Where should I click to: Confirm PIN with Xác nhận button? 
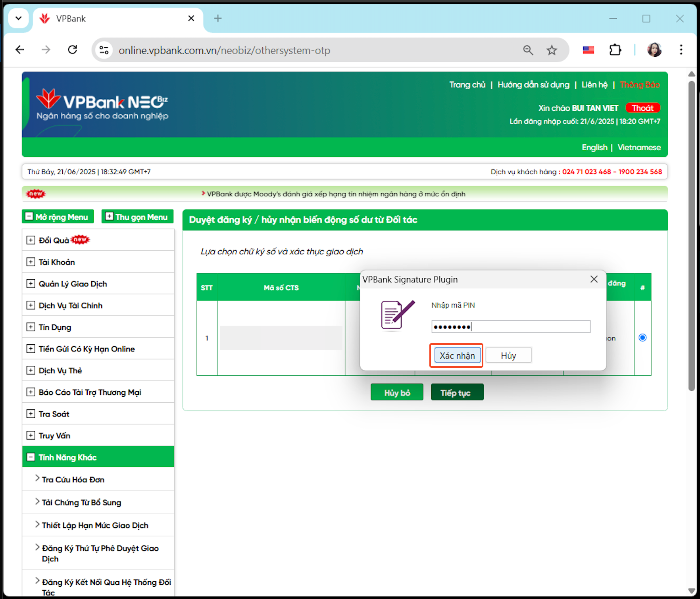(x=457, y=355)
